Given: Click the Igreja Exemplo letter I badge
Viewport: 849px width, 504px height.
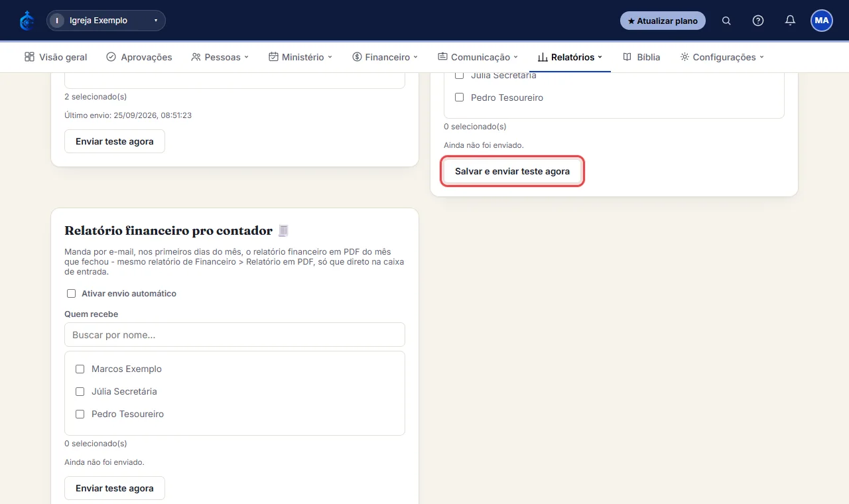Looking at the screenshot, I should click(58, 21).
